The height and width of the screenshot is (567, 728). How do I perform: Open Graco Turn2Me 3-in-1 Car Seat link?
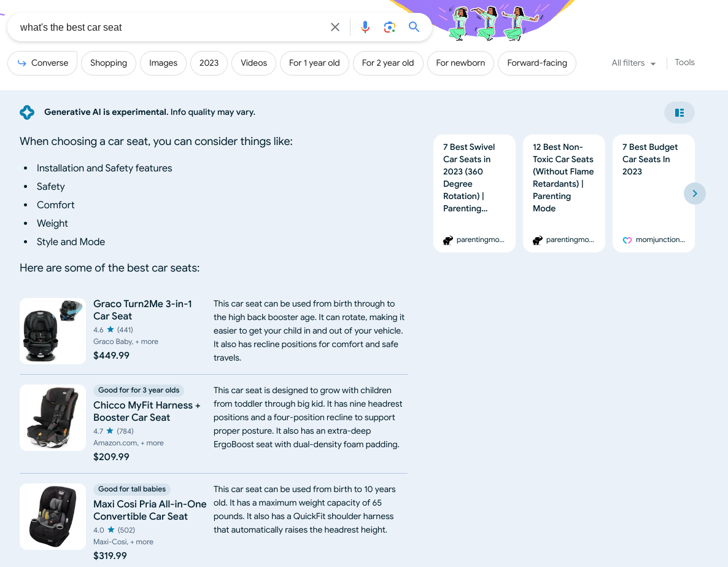point(142,310)
